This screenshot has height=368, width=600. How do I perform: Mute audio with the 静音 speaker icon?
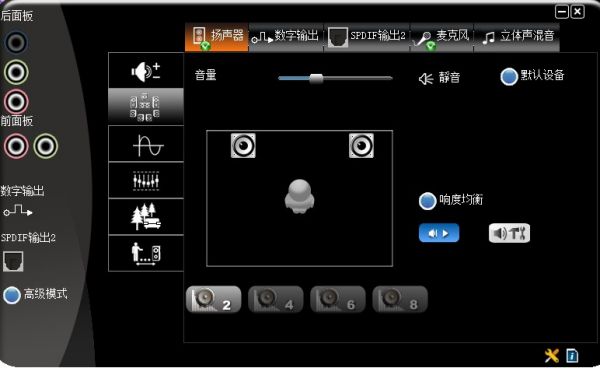[x=426, y=79]
